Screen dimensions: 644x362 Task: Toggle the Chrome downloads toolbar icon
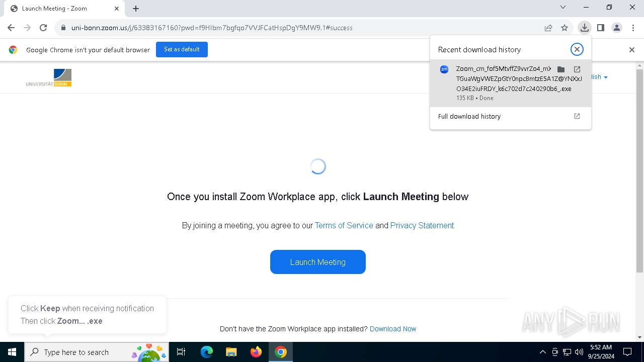coord(584,28)
